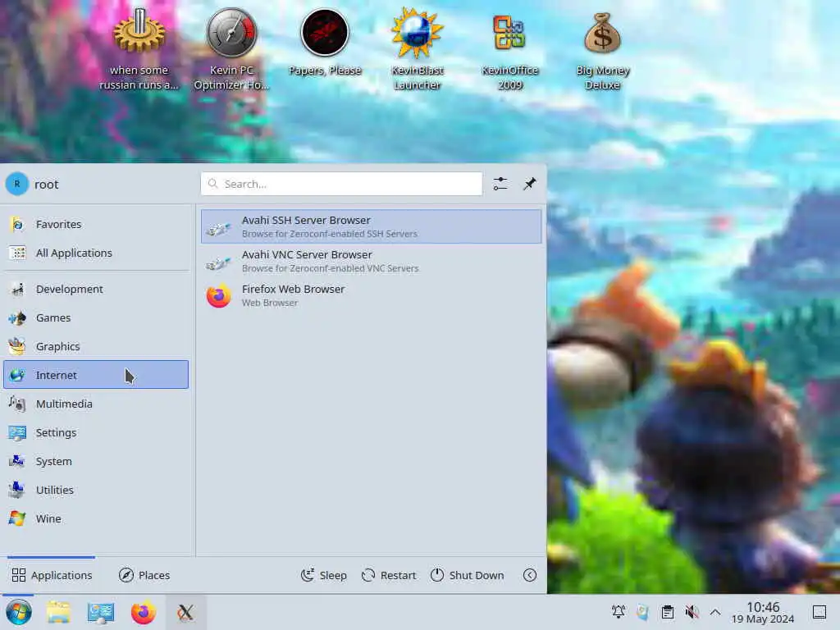
Task: Click the clock showing 10:46
Action: point(763,612)
